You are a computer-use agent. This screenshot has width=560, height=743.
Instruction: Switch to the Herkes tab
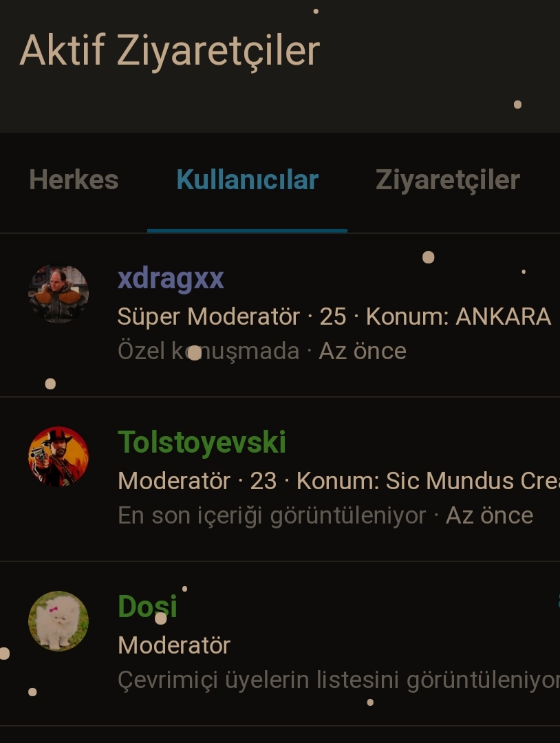[x=74, y=180]
